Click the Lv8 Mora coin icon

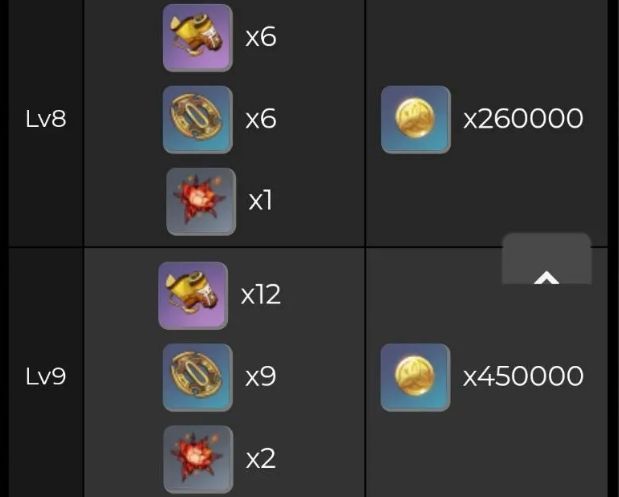[x=416, y=119]
